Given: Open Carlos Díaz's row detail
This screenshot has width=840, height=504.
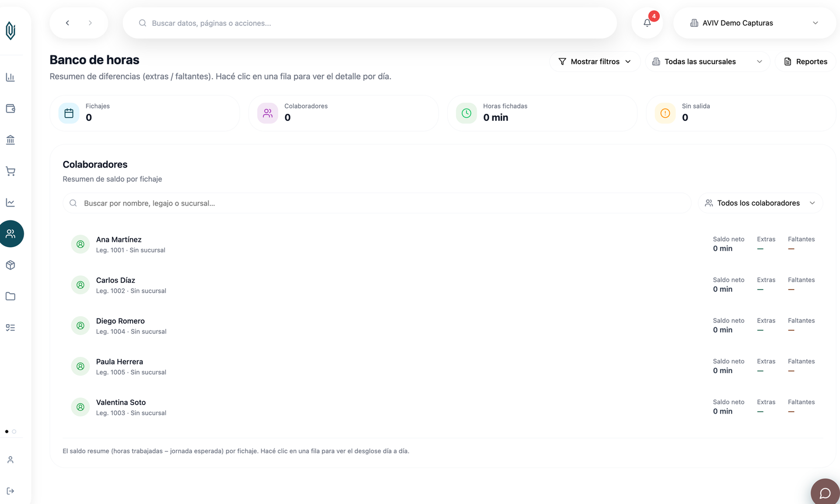Looking at the screenshot, I should pyautogui.click(x=443, y=285).
